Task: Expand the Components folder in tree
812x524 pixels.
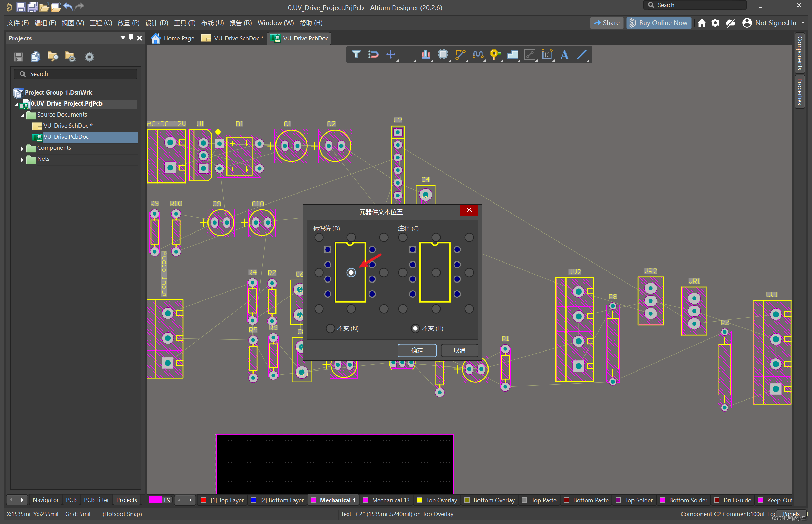Action: 22,148
